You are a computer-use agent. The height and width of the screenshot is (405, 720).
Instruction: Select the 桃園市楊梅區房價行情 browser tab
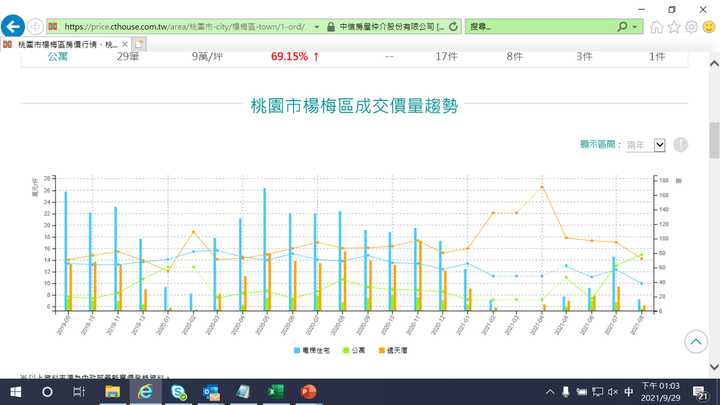click(66, 45)
